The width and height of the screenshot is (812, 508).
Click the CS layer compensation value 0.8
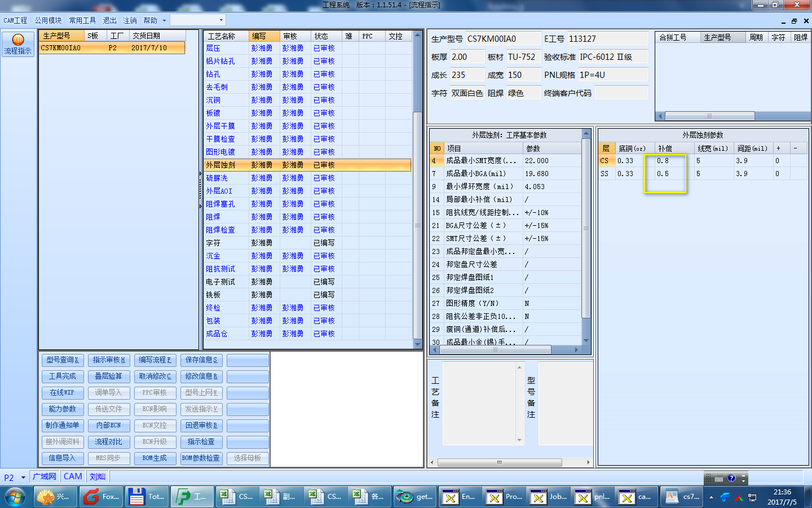pos(673,161)
